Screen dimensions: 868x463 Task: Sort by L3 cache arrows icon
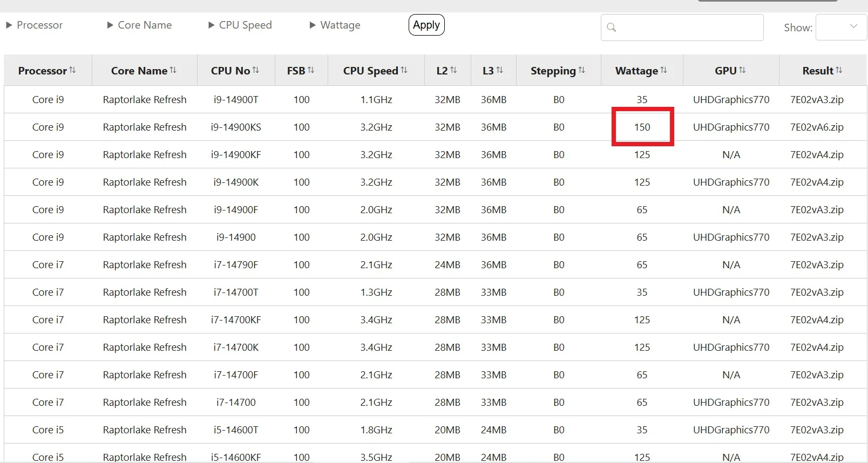coord(500,70)
